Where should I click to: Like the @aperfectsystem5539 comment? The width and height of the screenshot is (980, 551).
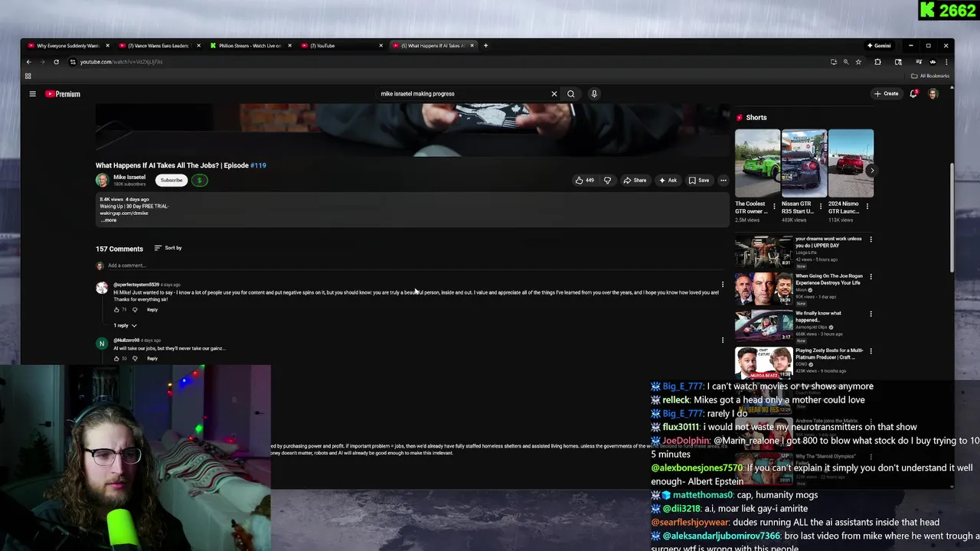pyautogui.click(x=117, y=310)
